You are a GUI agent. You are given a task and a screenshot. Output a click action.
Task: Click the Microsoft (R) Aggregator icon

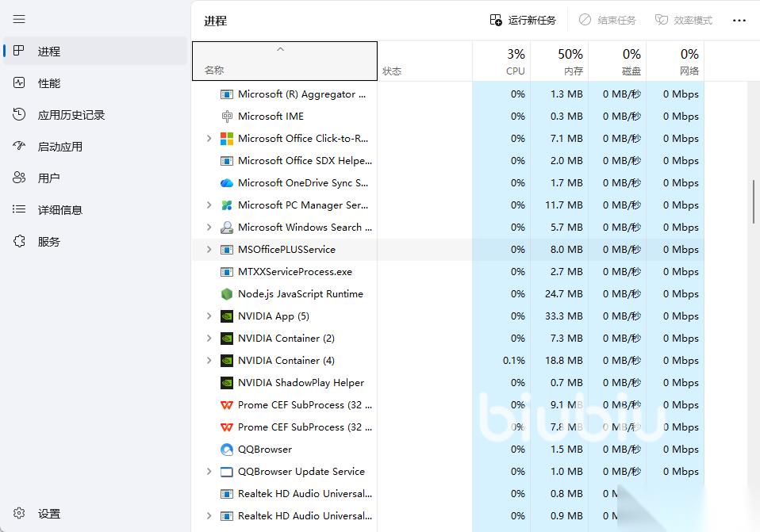[x=227, y=94]
